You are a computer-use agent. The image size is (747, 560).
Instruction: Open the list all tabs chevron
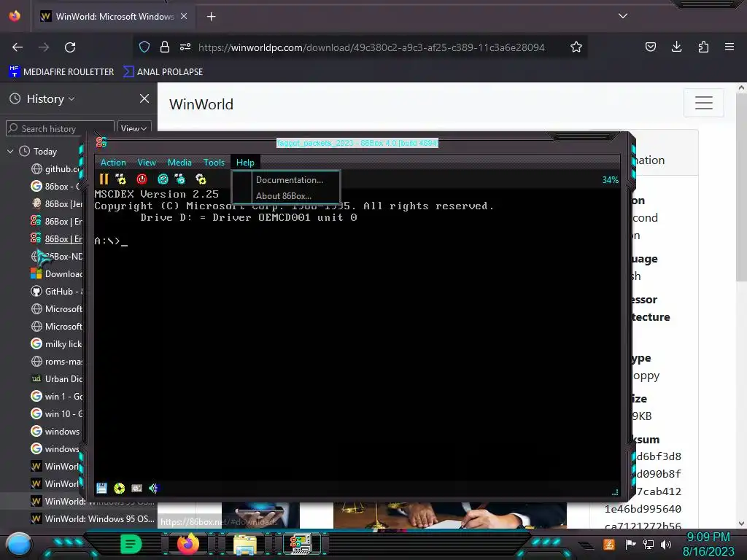[623, 16]
